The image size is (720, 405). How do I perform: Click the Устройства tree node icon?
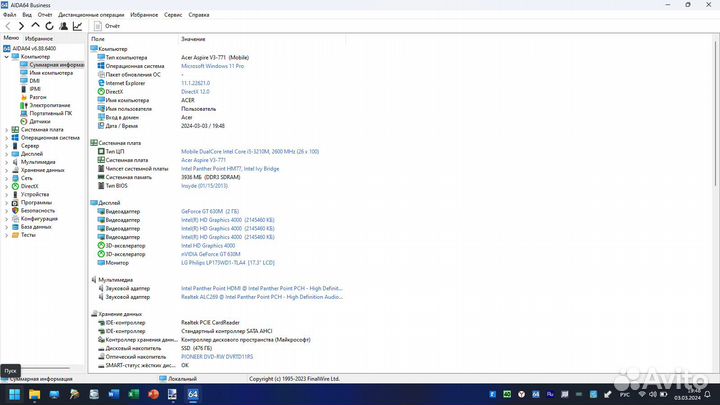pos(15,195)
